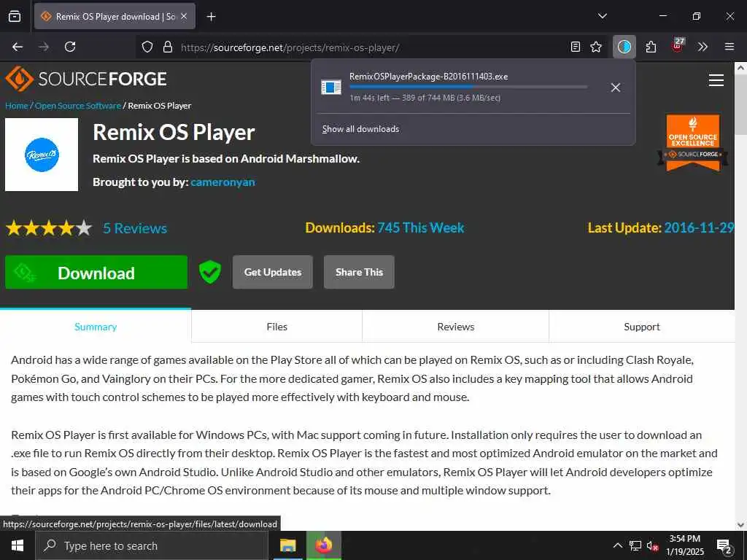Click the forward navigation arrow
Screen dimensions: 747x560
tap(44, 47)
